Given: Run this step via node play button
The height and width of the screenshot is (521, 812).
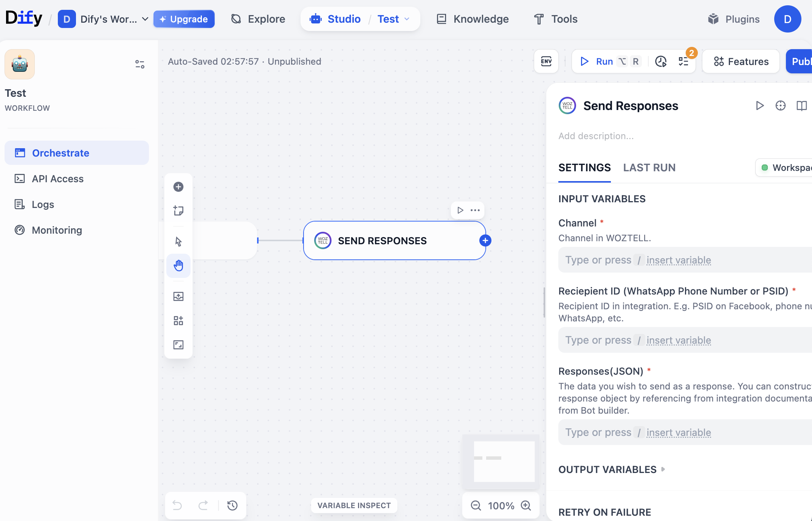Looking at the screenshot, I should (460, 210).
